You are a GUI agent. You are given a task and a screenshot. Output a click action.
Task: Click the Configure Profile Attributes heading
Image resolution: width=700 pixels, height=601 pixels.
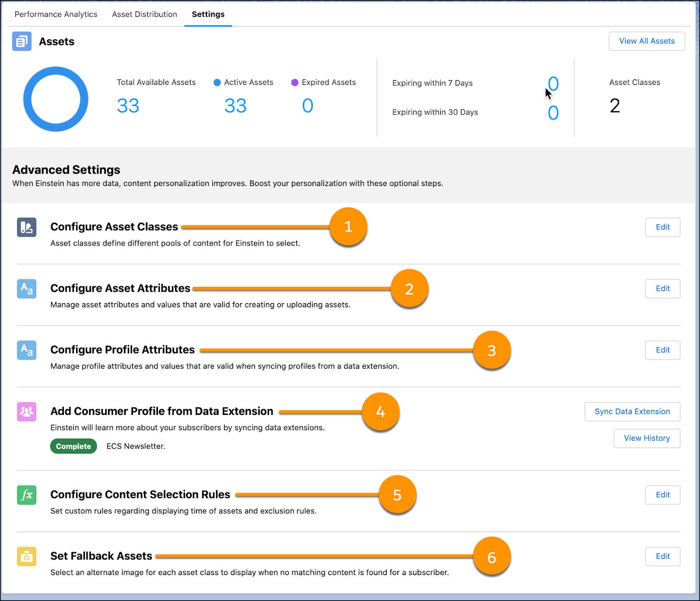(122, 350)
